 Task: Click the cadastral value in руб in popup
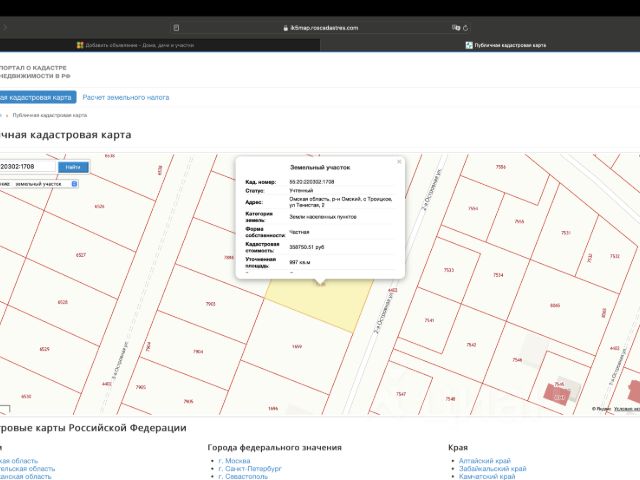(307, 247)
